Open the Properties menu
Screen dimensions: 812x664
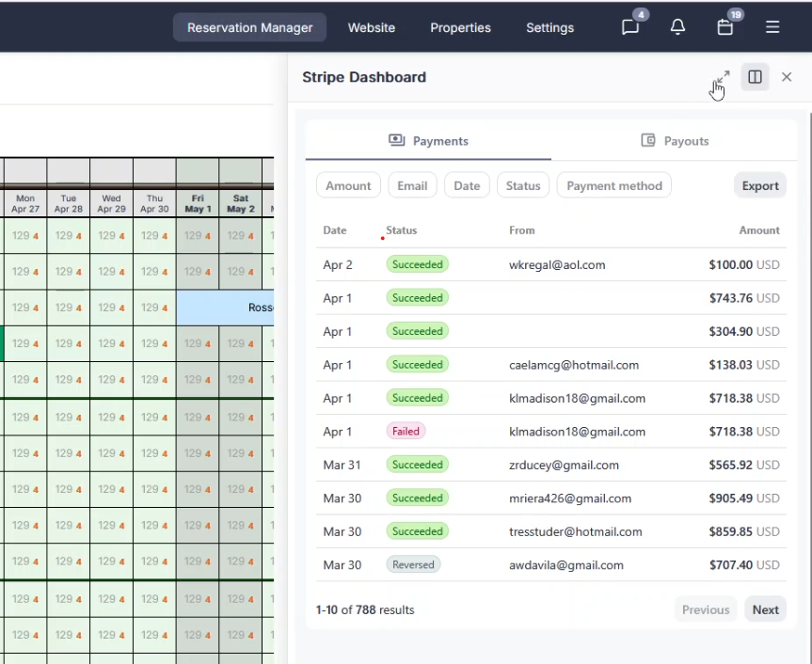coord(460,27)
